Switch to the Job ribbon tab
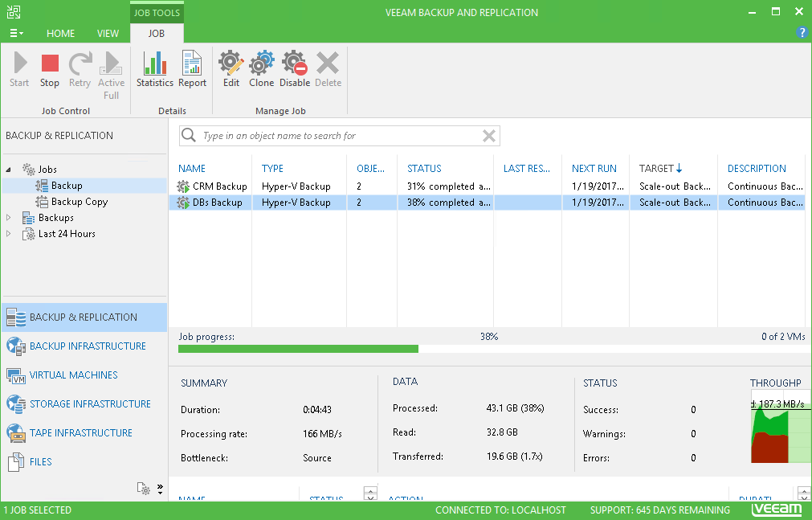Screen dimensions: 812x520 (x=157, y=33)
